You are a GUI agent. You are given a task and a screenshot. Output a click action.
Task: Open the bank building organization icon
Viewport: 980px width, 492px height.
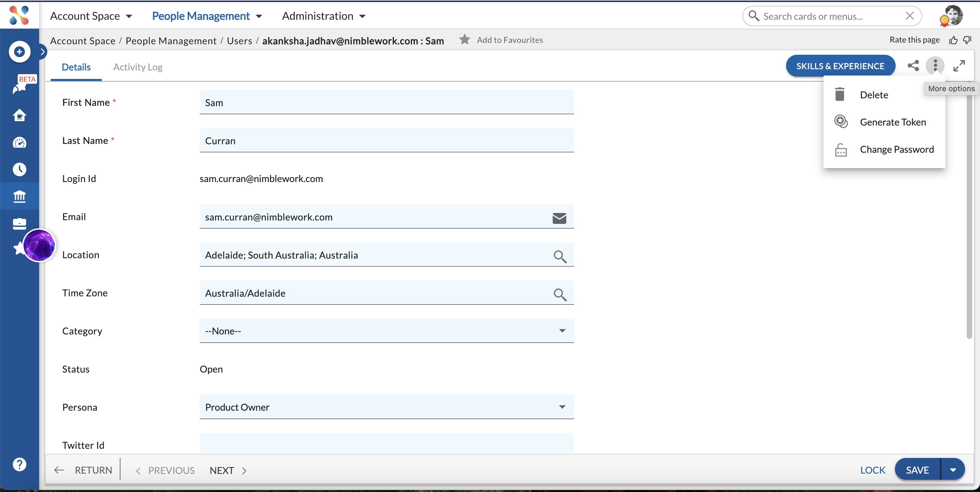19,196
